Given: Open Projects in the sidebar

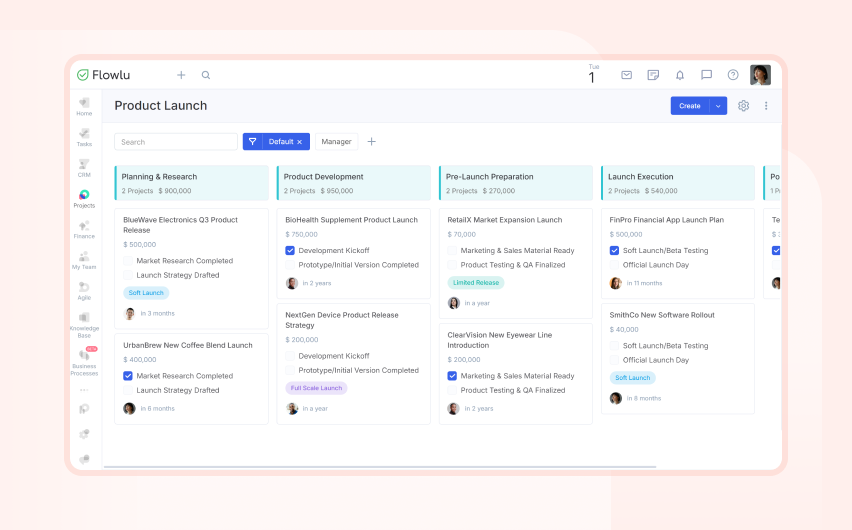Looking at the screenshot, I should click(84, 199).
